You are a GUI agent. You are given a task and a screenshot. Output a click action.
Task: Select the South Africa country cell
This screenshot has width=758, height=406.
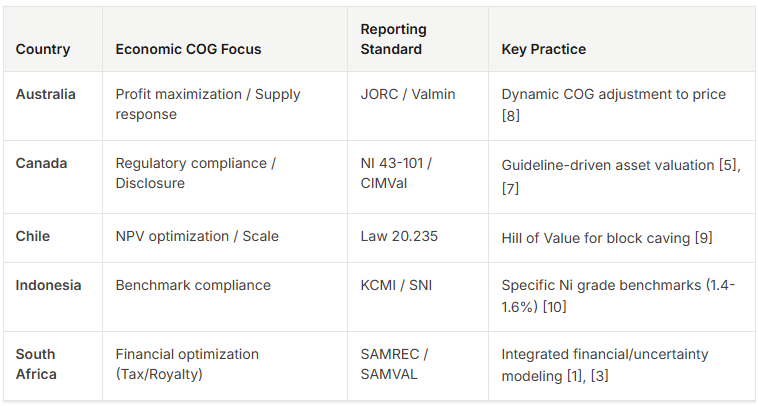[x=36, y=364]
